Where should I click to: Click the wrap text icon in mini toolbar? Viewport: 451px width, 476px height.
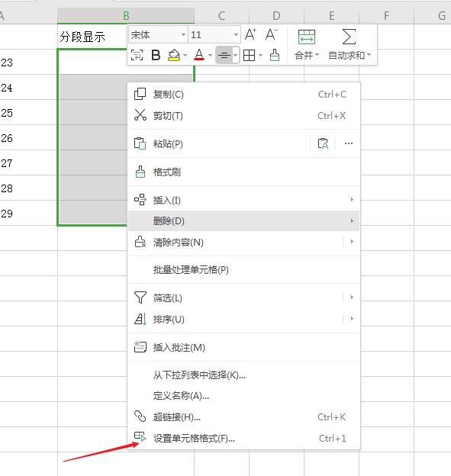click(x=137, y=55)
